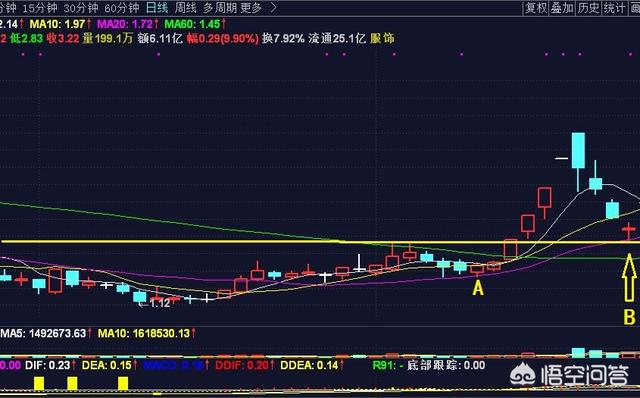This screenshot has width=640, height=398.
Task: Click the 1.12 low price label
Action: pos(159,303)
